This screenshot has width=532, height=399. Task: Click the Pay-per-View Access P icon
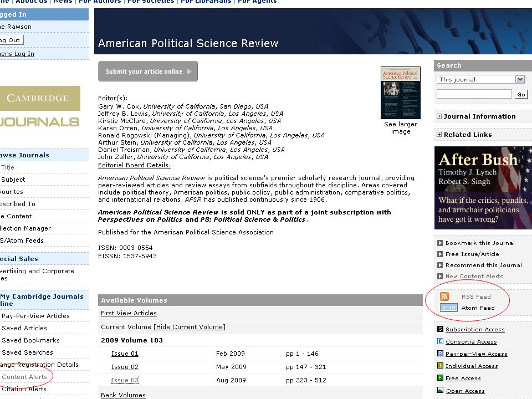(440, 353)
